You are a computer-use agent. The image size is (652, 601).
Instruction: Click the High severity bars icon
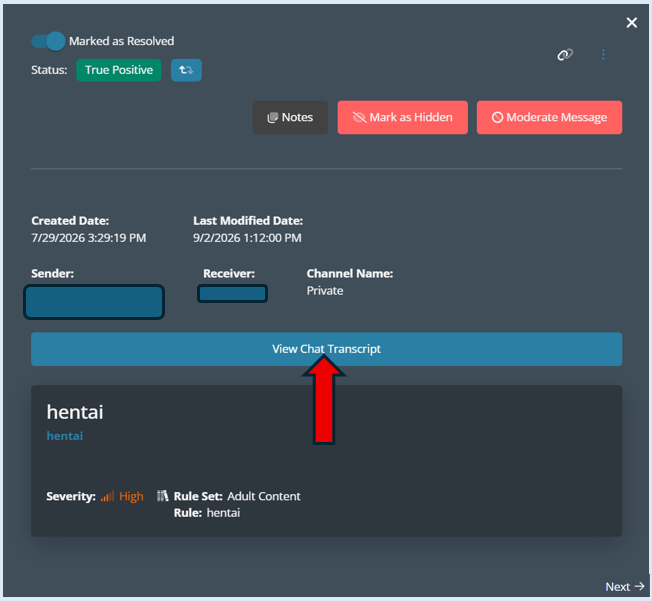[107, 496]
